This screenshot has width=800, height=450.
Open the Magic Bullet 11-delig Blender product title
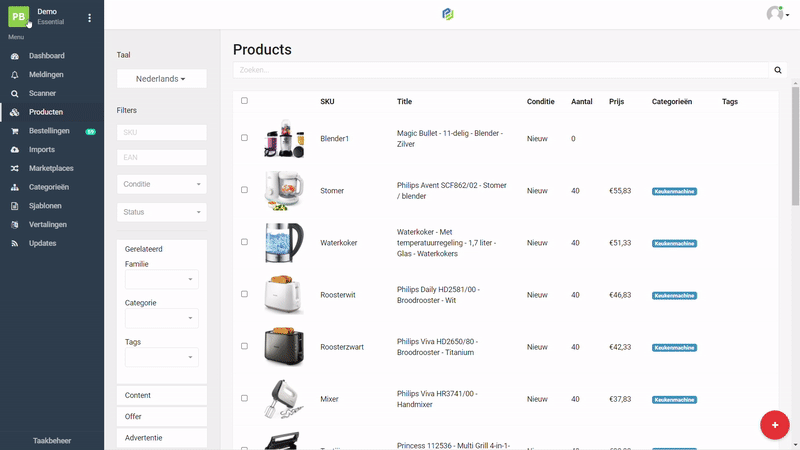[450, 138]
